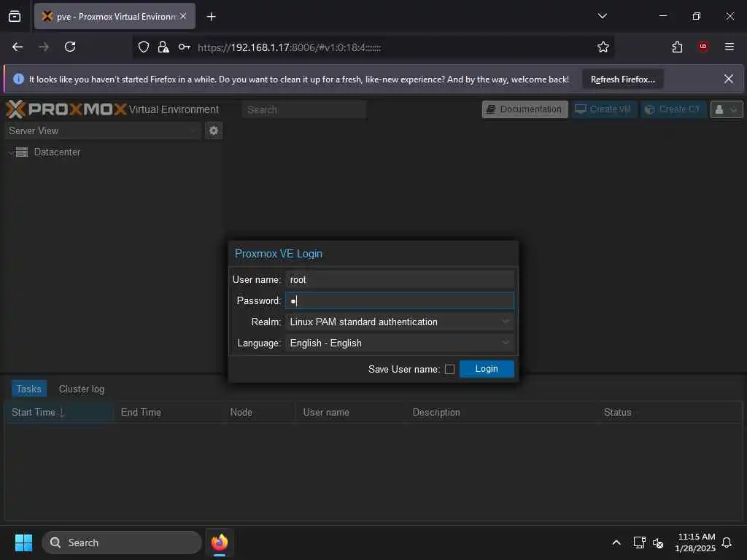Click the User name field containing root

399,279
